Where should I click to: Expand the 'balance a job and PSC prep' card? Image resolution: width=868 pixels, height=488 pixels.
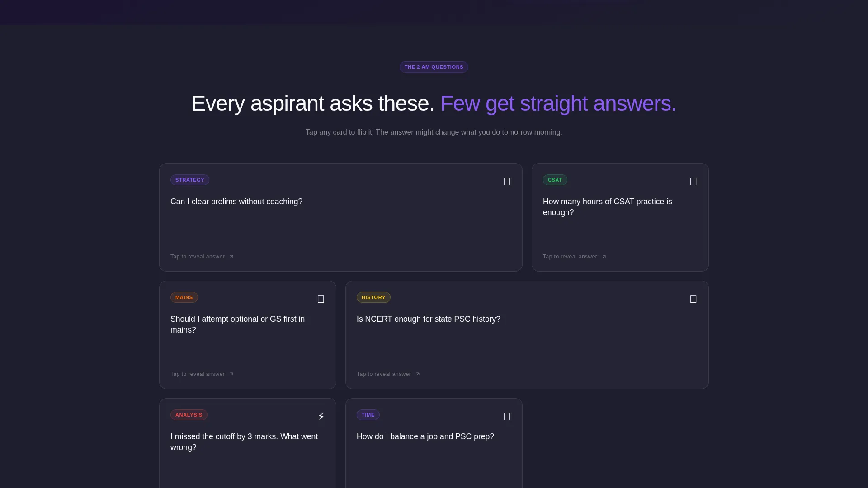[434, 443]
